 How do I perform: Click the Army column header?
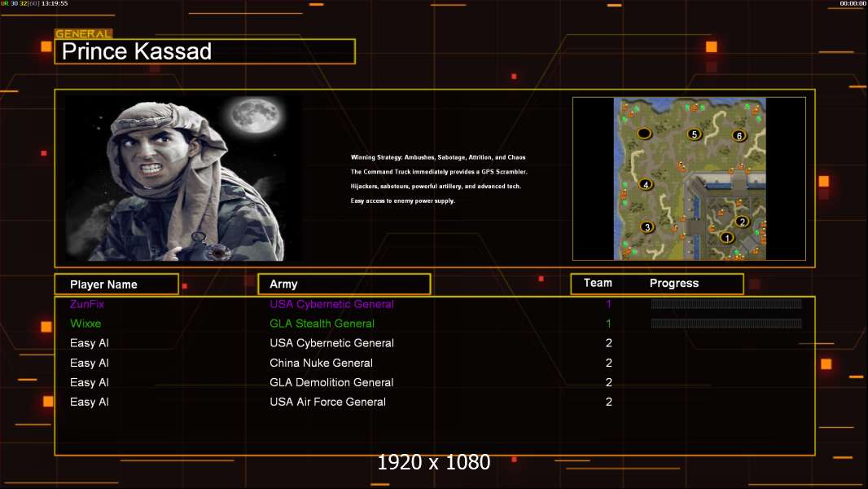(x=344, y=284)
